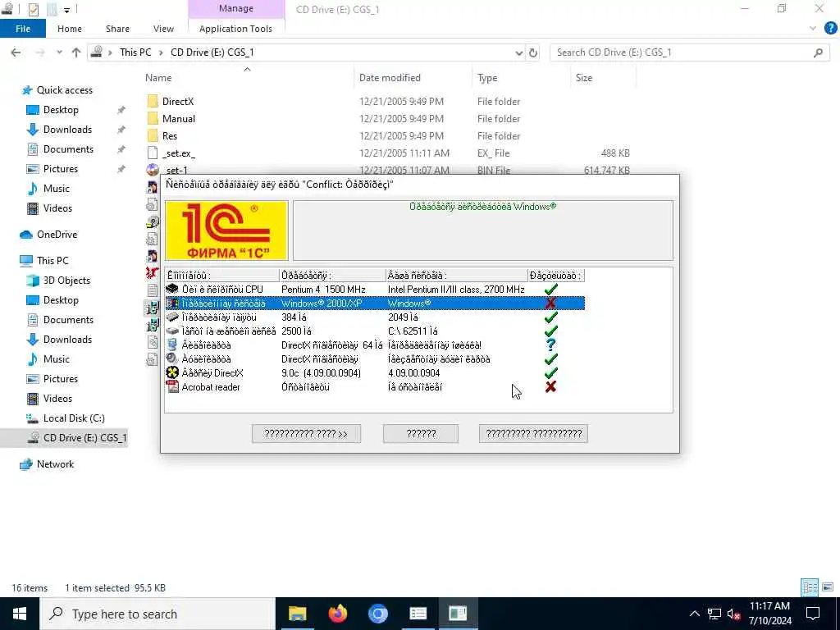Screen dimensions: 840x630
Task: Click the blue question mark result icon
Action: pyautogui.click(x=550, y=345)
